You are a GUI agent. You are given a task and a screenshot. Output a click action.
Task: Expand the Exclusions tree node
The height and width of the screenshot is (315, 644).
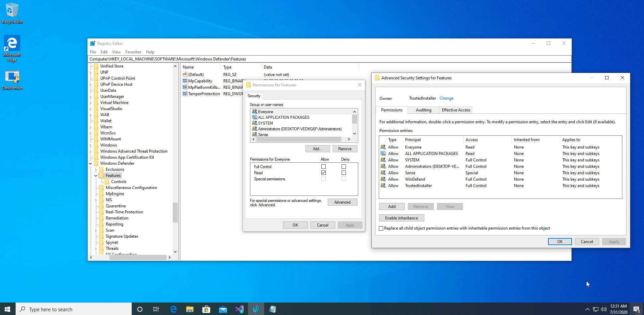96,169
